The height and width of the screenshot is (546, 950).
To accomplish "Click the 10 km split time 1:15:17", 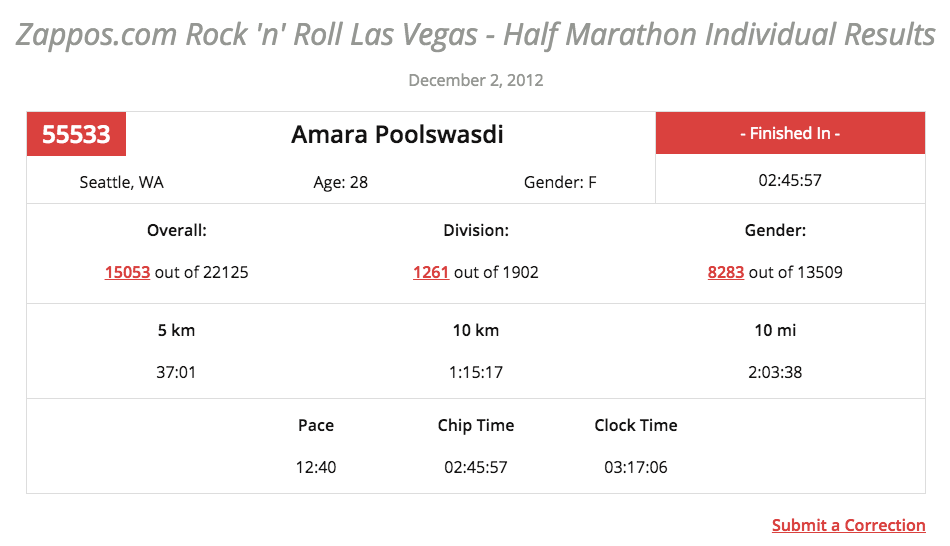I will coord(476,372).
